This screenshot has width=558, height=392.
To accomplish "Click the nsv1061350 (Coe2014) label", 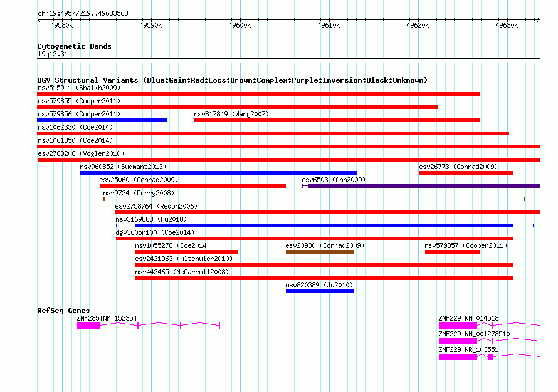I will click(75, 140).
